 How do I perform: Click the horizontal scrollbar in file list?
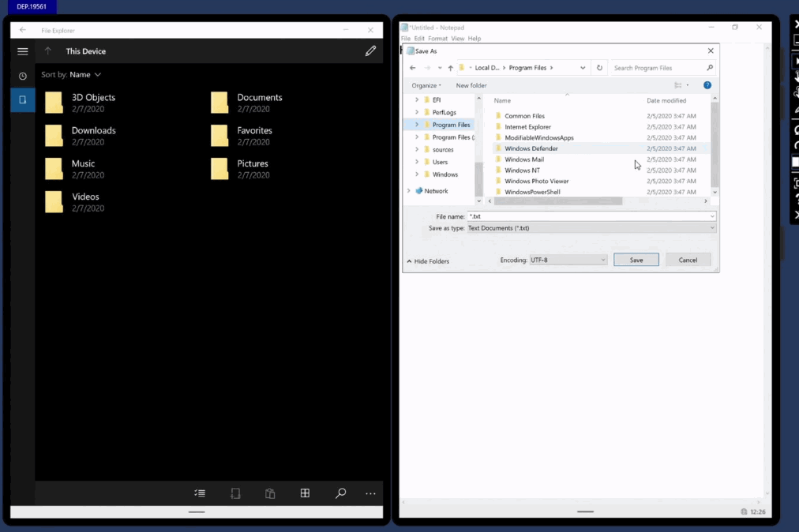pos(558,201)
